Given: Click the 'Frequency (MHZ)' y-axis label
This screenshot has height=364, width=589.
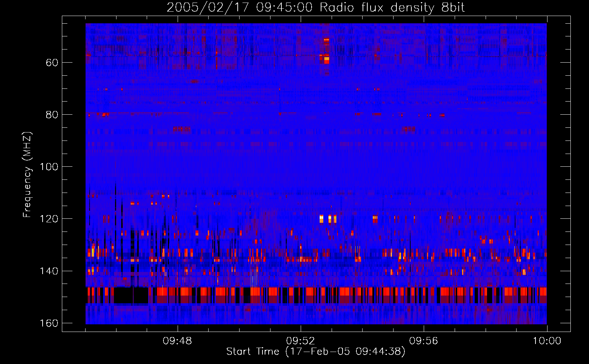Looking at the screenshot, I should point(27,175).
